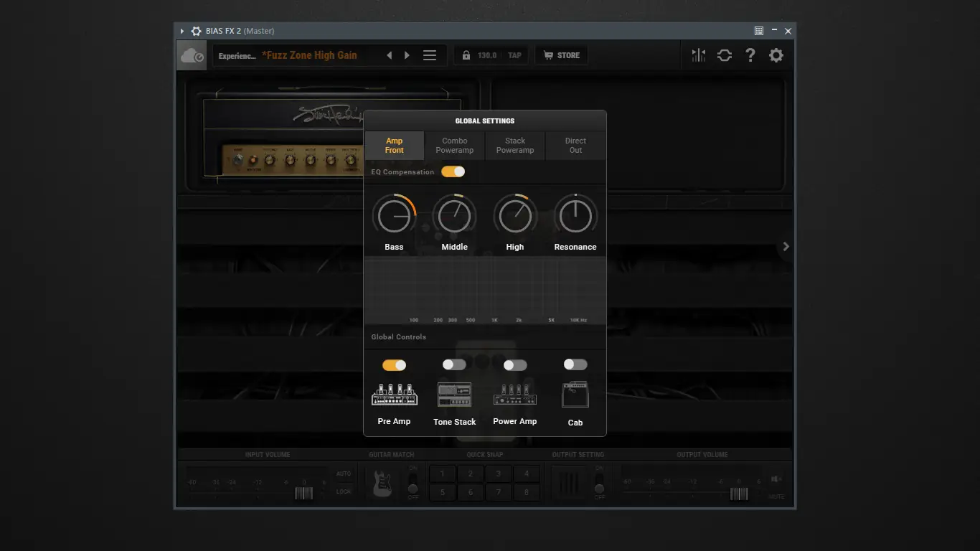Click the High knob
The height and width of the screenshot is (551, 980).
coord(515,216)
